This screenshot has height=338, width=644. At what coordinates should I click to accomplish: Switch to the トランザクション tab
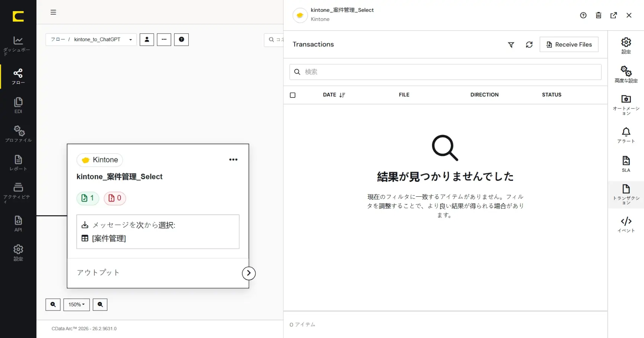click(x=626, y=194)
